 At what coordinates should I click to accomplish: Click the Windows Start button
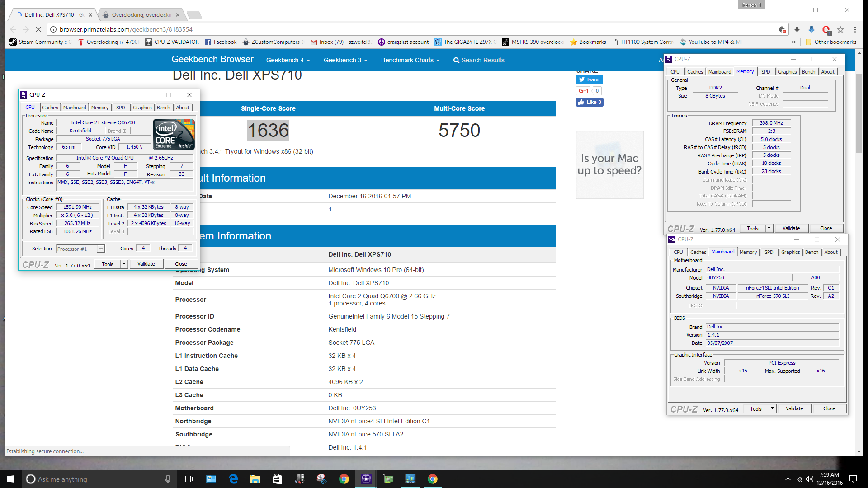[11, 479]
